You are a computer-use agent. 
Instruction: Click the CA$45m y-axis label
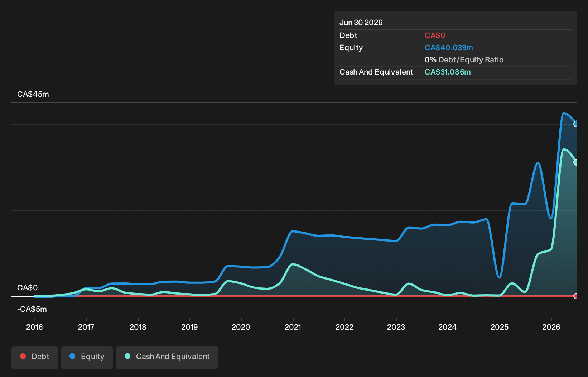click(x=33, y=94)
